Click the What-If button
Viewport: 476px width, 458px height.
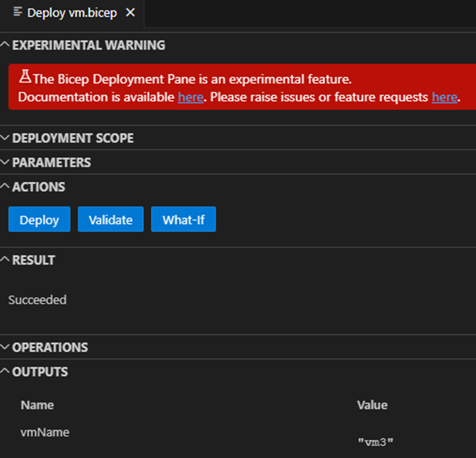coord(183,220)
